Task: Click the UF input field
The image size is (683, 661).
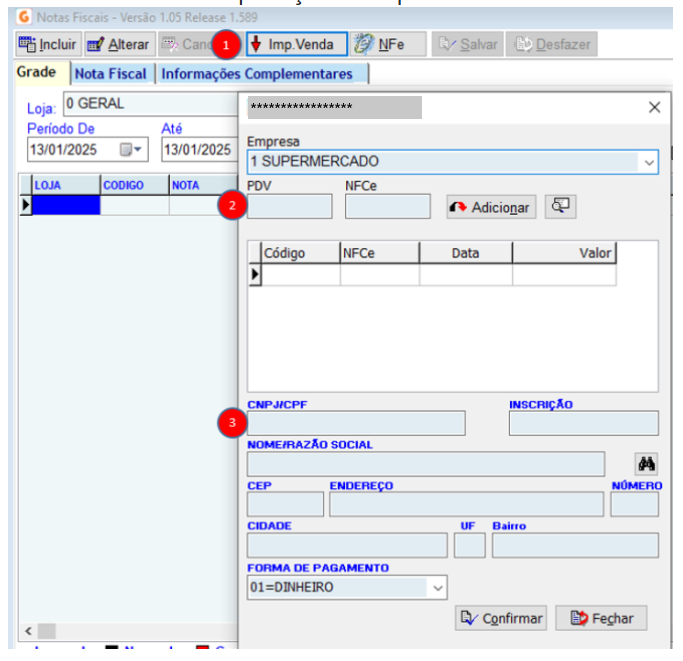Action: [470, 546]
